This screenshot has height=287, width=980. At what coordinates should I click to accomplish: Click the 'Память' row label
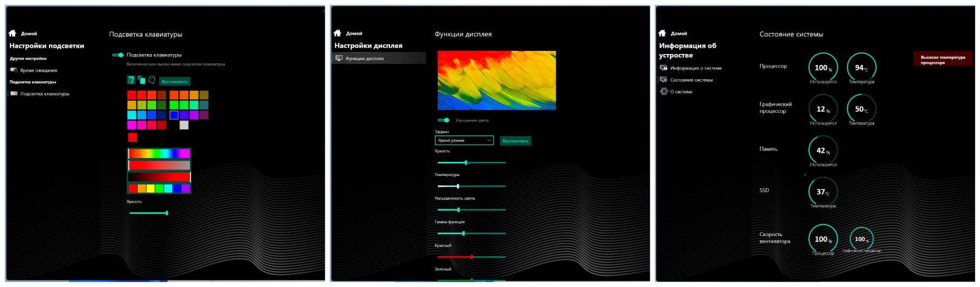[x=768, y=149]
